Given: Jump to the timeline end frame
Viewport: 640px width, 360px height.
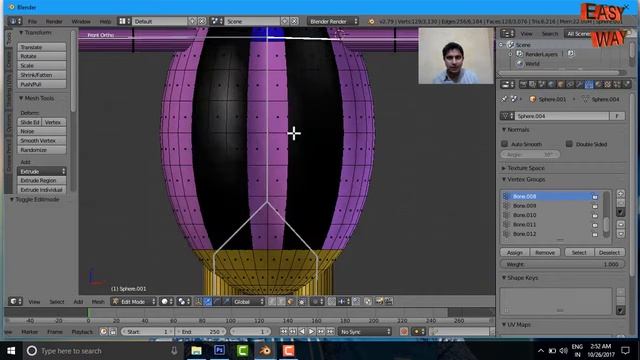Looking at the screenshot, I should point(330,332).
